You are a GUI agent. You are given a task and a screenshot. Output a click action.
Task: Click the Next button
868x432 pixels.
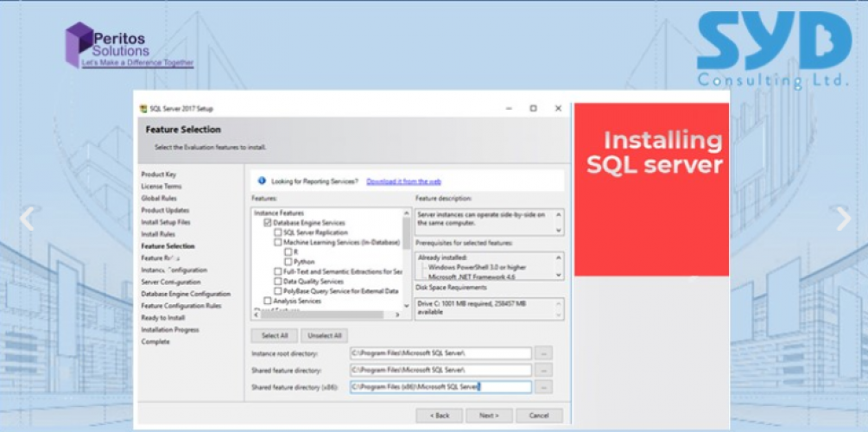[x=489, y=416]
